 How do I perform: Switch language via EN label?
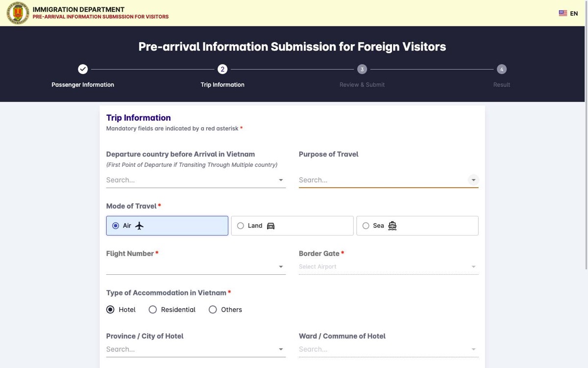pyautogui.click(x=574, y=14)
